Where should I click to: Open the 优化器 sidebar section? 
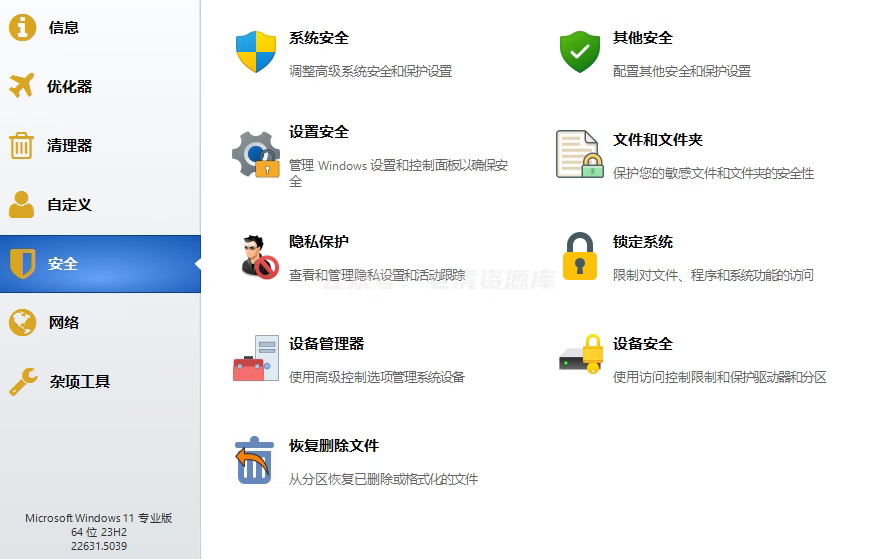[x=69, y=87]
